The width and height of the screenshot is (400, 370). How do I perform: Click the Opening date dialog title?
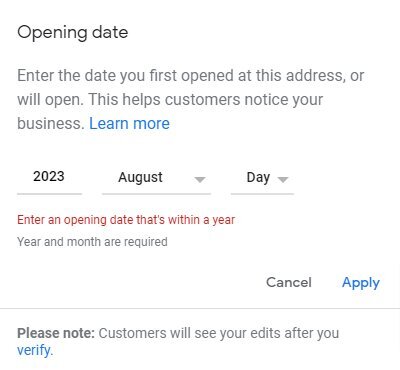pyautogui.click(x=73, y=33)
